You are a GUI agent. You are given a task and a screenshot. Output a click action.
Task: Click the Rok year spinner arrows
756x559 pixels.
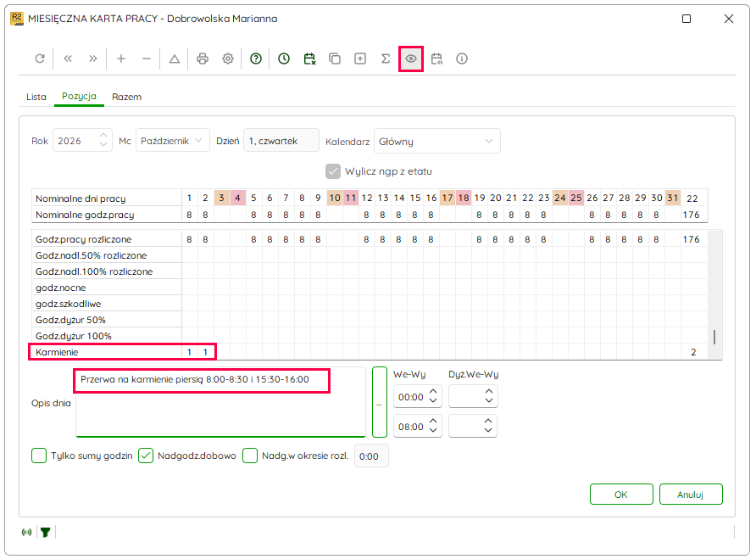(x=103, y=140)
